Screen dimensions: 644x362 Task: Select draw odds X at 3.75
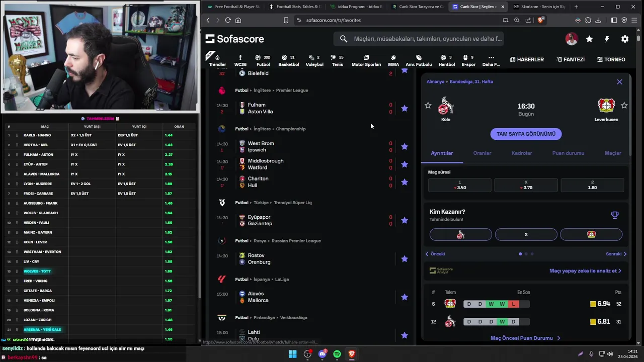[x=526, y=185]
